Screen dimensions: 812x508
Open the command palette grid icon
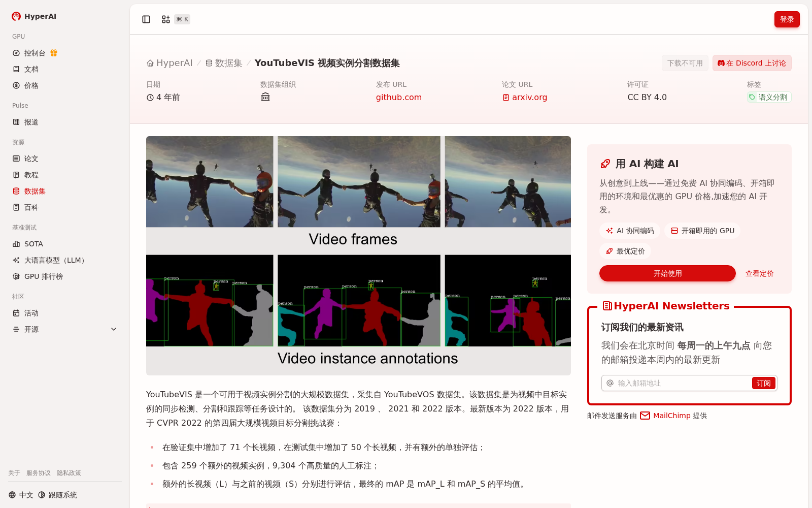coord(166,19)
